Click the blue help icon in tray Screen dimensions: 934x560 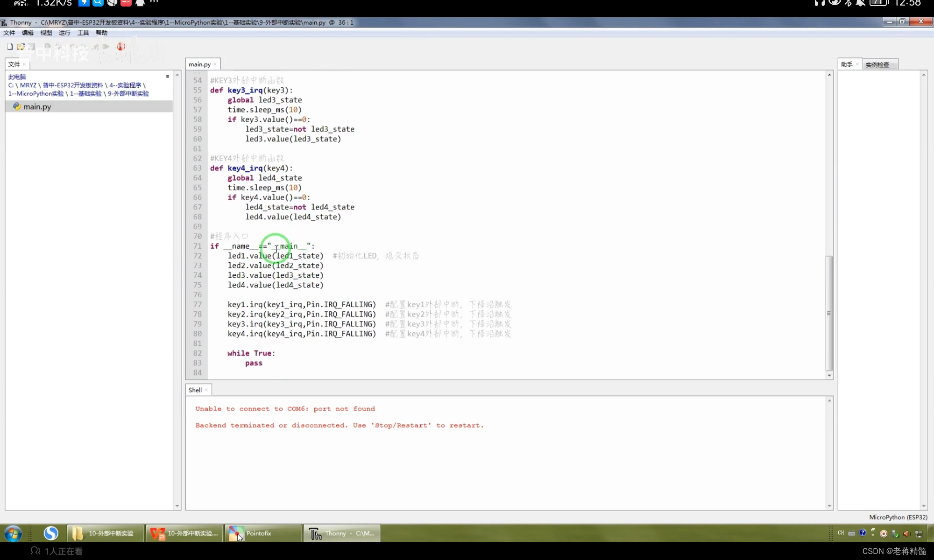click(x=863, y=532)
